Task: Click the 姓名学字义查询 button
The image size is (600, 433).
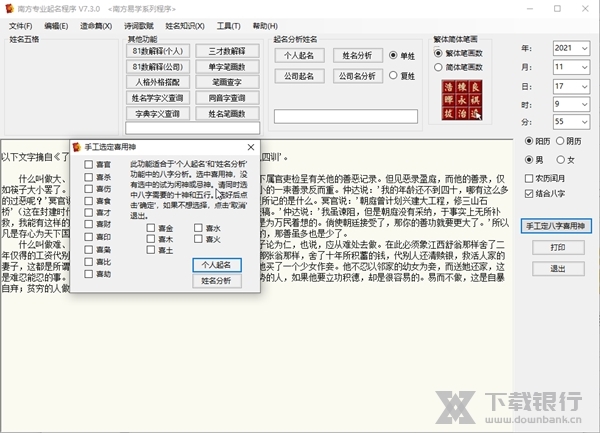Action: click(158, 98)
